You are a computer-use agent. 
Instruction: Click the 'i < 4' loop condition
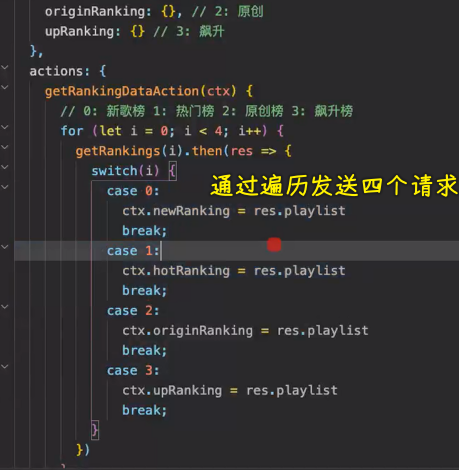tap(203, 131)
